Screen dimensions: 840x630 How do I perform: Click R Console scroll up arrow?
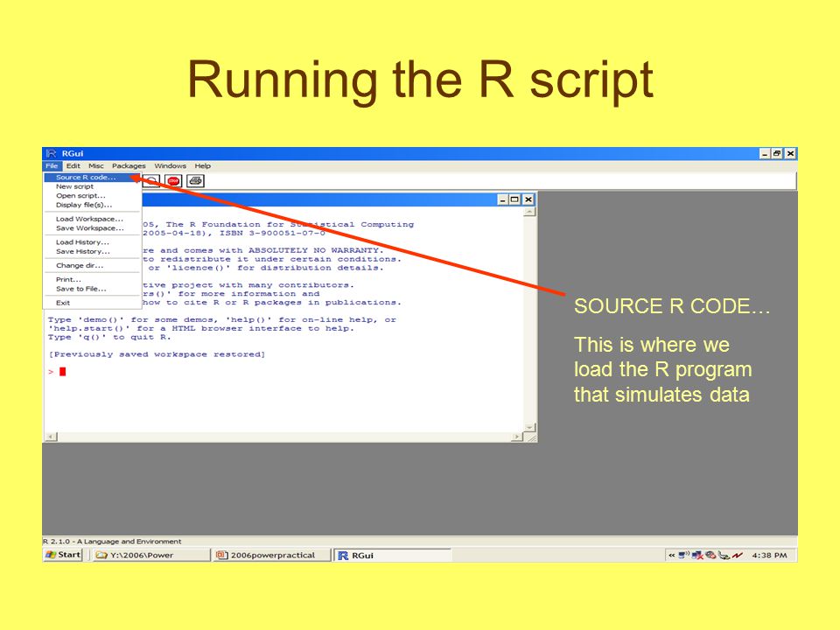click(529, 212)
